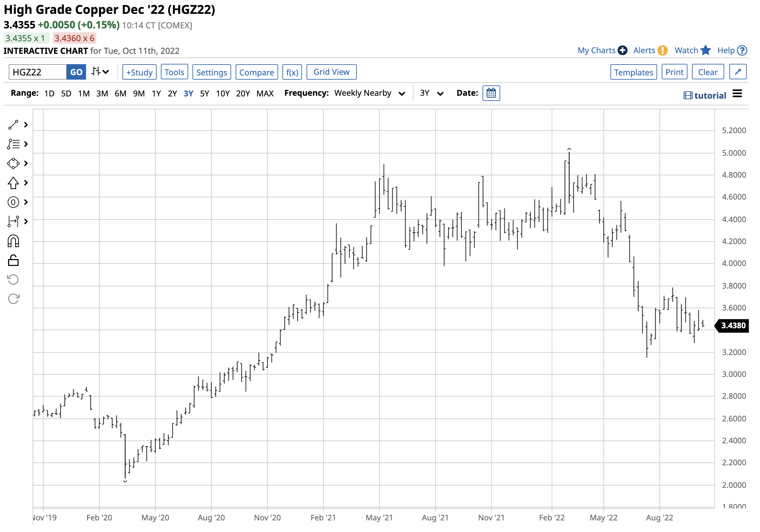Screen dimensions: 760x532
Task: Select the 5D range
Action: (66, 94)
